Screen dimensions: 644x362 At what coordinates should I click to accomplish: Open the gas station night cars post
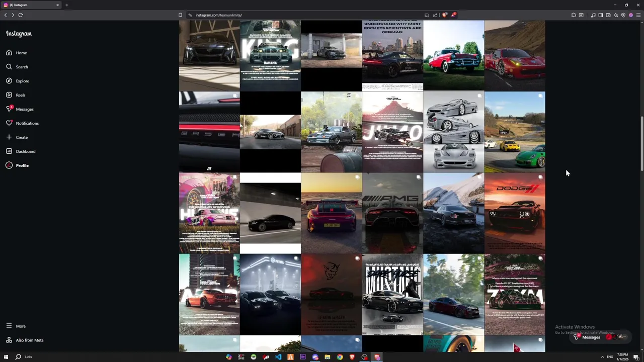pyautogui.click(x=270, y=295)
